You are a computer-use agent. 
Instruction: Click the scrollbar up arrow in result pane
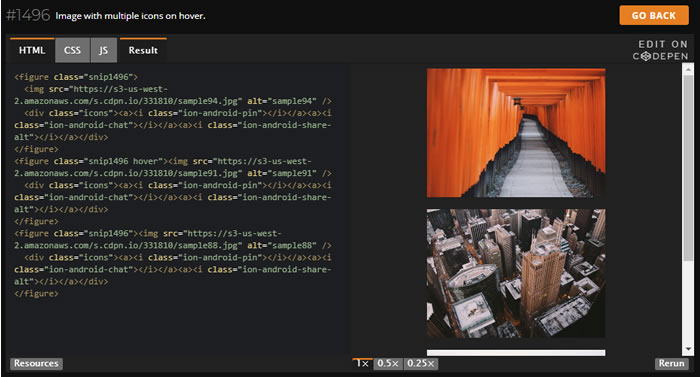pyautogui.click(x=688, y=69)
